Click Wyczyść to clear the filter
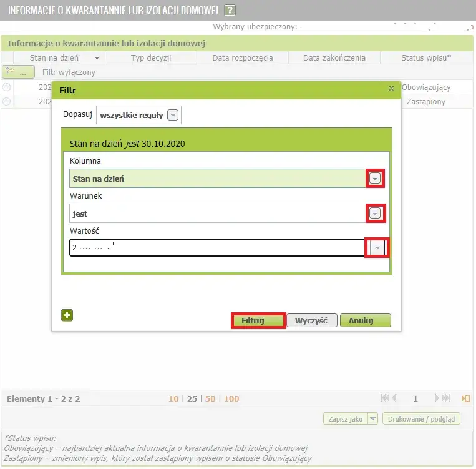Viewport: 476px width, 469px height. click(x=312, y=320)
